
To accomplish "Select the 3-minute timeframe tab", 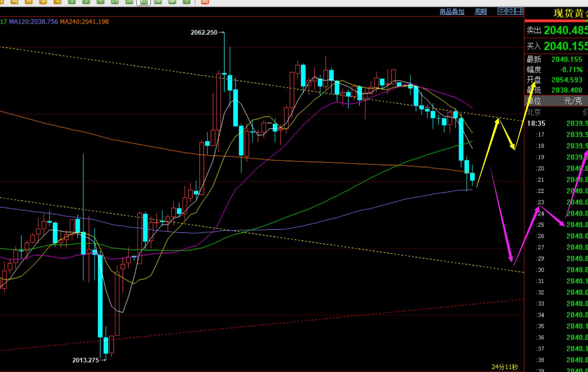I will point(86,1).
